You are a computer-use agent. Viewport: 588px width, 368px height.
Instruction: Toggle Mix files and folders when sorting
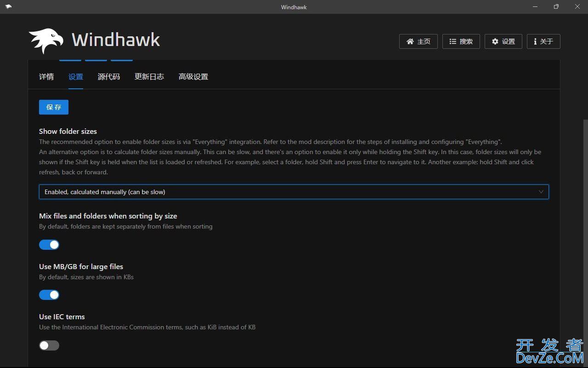49,245
